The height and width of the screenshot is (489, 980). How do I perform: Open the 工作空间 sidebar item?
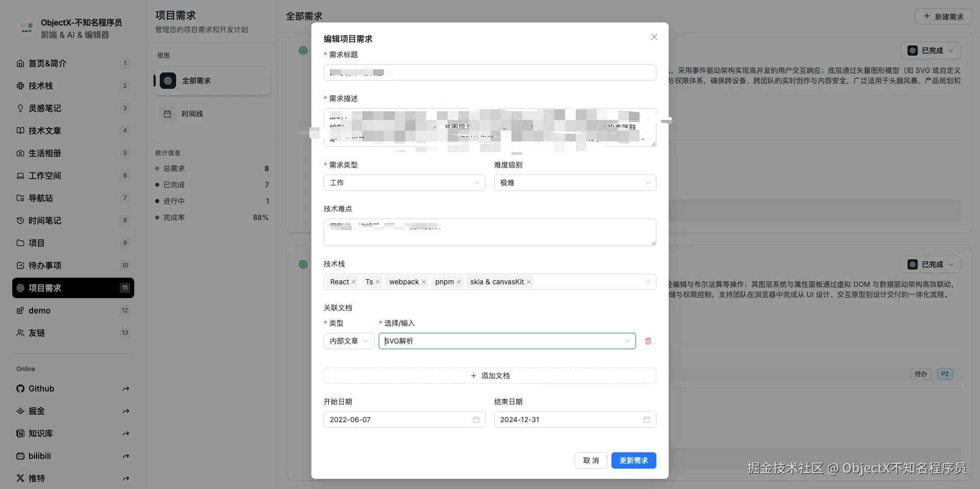point(73,176)
